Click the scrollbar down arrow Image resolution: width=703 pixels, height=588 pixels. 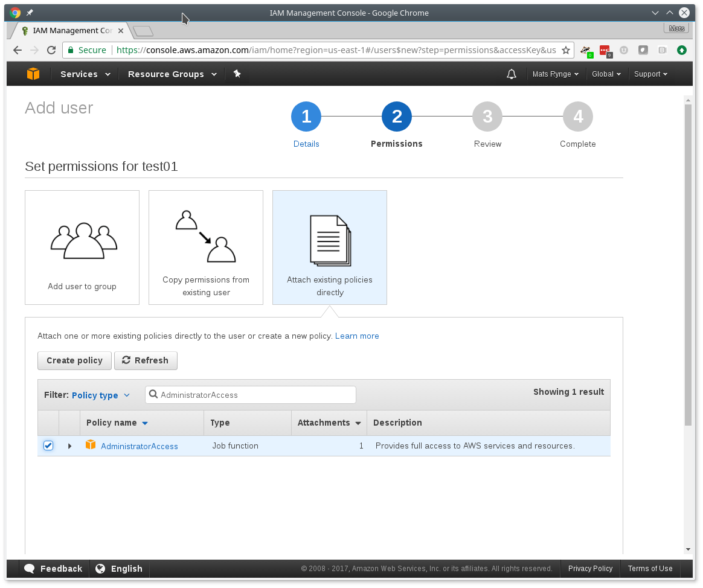(x=689, y=549)
